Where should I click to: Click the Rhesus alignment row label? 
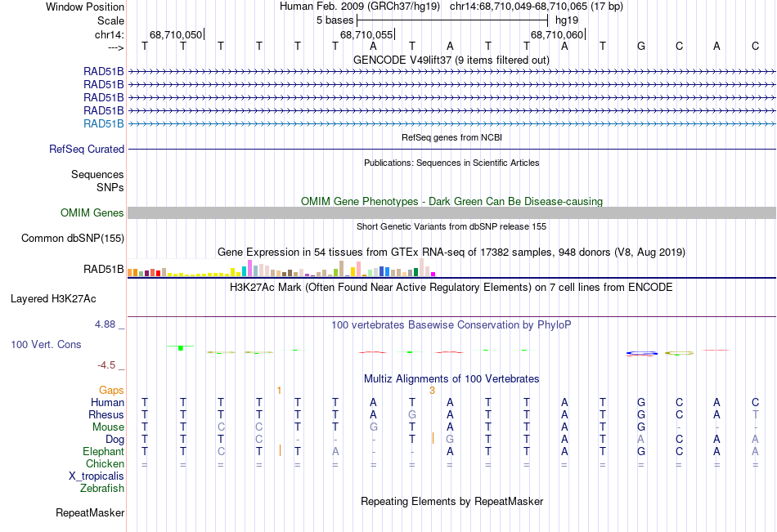tap(106, 415)
